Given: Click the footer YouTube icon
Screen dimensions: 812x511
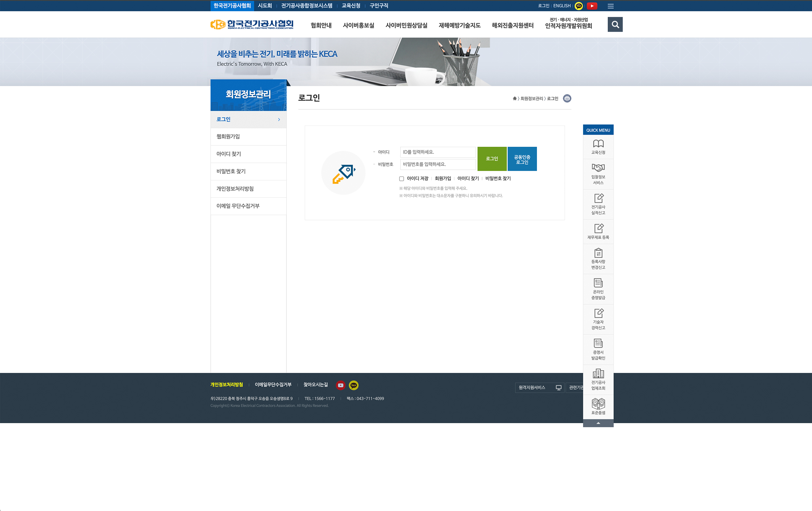Looking at the screenshot, I should point(341,385).
